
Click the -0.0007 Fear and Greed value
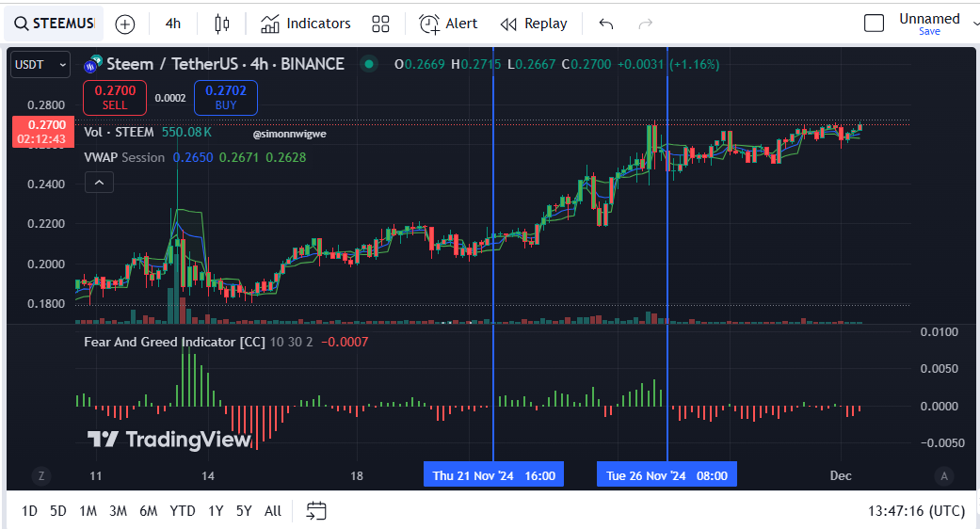345,343
